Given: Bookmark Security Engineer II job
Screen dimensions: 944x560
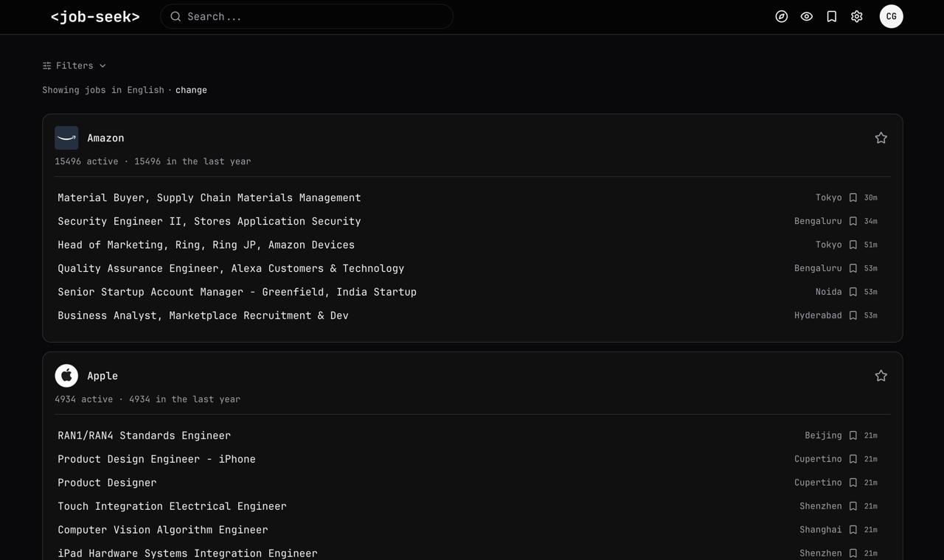Looking at the screenshot, I should 853,221.
